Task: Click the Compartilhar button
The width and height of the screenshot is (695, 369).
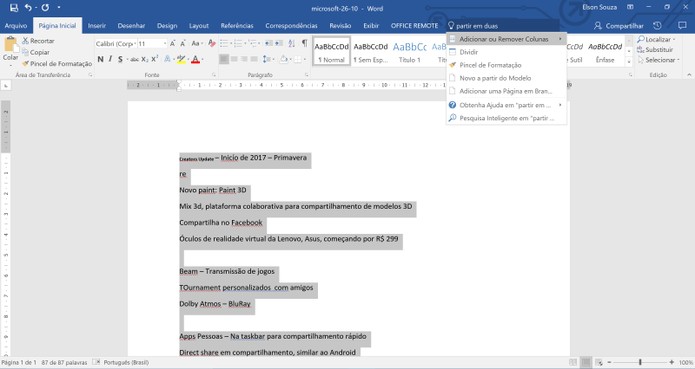Action: point(618,26)
